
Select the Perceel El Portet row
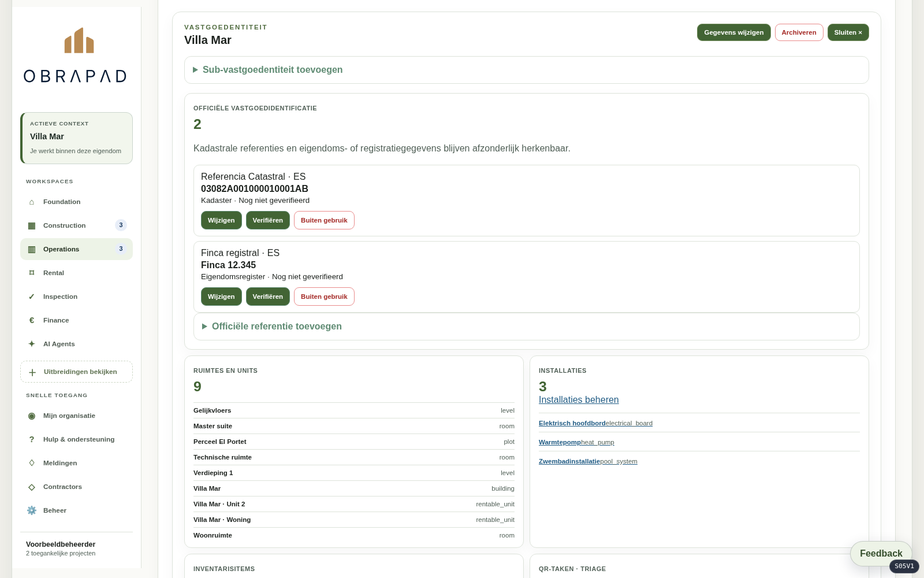pyautogui.click(x=354, y=442)
